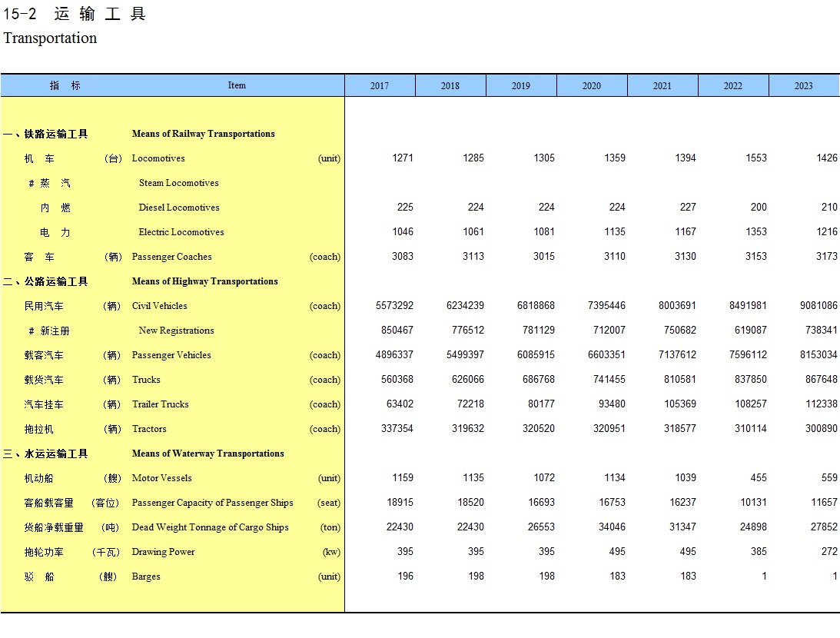Screen dimensions: 840x638
Task: Select New Registrations 2020 value 712007
Action: click(x=609, y=331)
